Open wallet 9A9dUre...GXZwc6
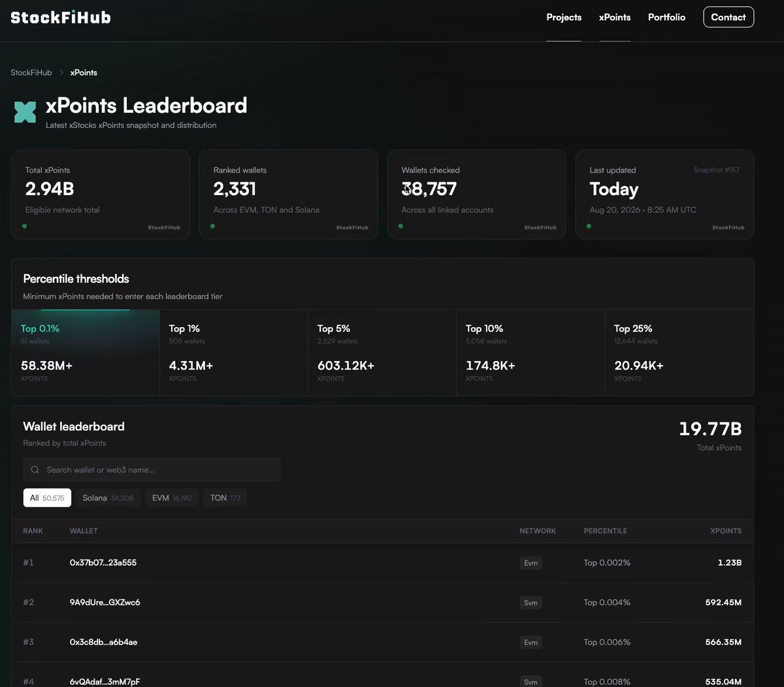Image resolution: width=784 pixels, height=687 pixels. click(105, 602)
